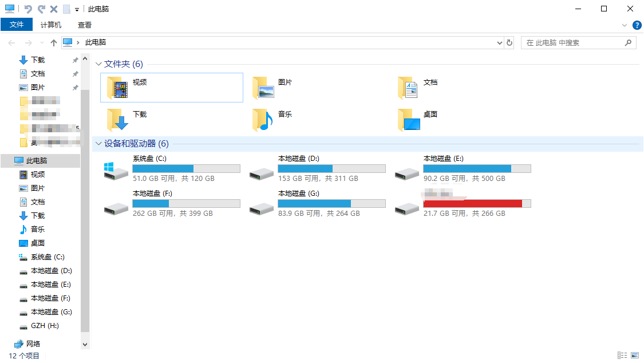Open GZH (H:) in navigation pane
644x363 pixels.
(45, 326)
